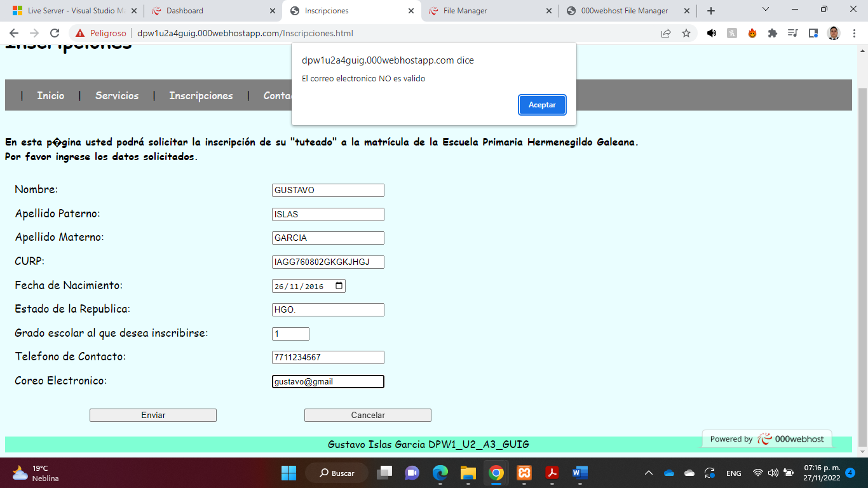Open the Extensions puzzle piece menu
The width and height of the screenshot is (868, 488).
pos(773,33)
